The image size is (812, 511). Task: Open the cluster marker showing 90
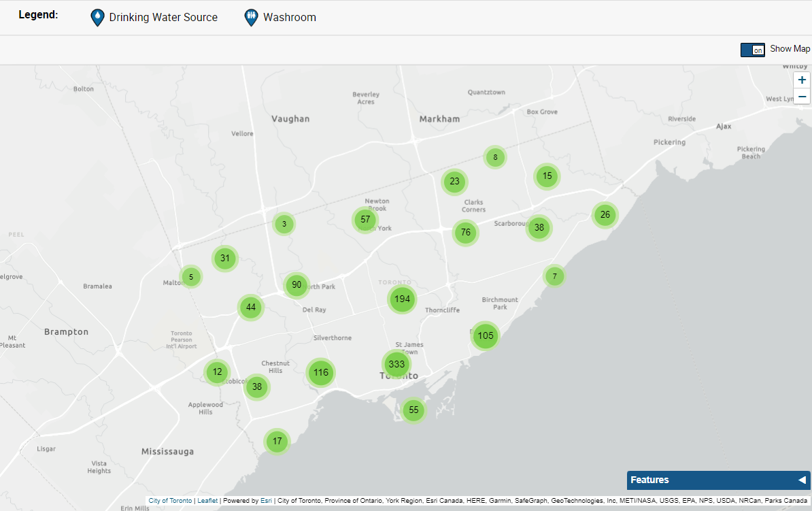[x=297, y=284]
